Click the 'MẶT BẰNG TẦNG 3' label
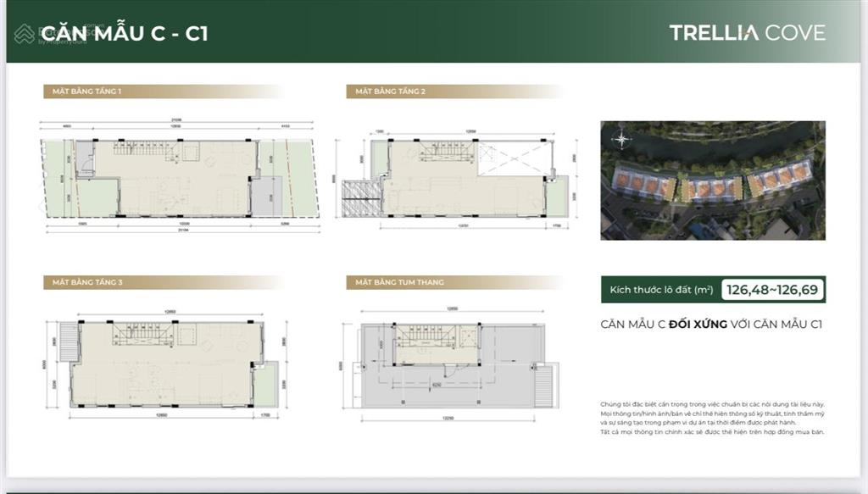 [87, 282]
